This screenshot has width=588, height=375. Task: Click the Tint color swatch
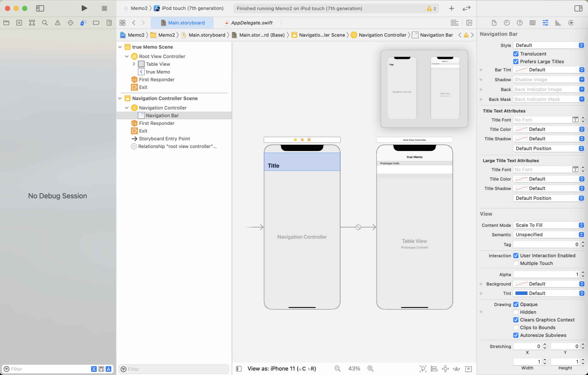(521, 293)
